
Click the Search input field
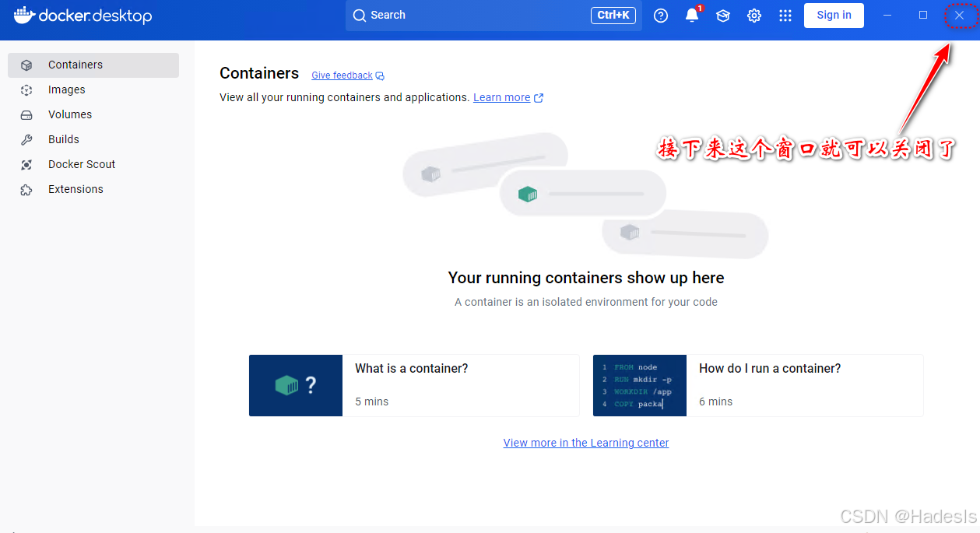[494, 16]
